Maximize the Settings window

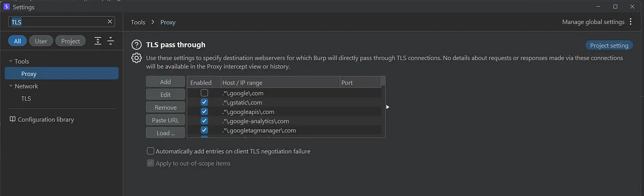click(x=615, y=6)
